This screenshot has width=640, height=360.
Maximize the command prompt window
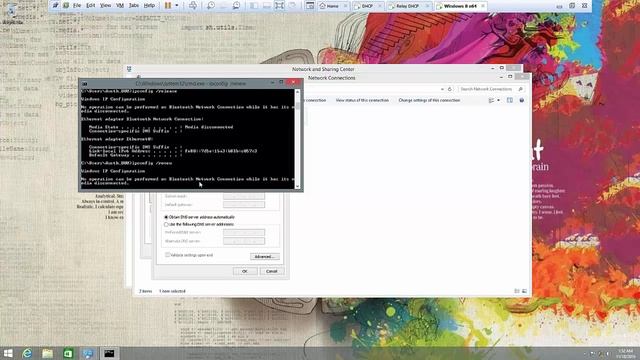[281, 83]
